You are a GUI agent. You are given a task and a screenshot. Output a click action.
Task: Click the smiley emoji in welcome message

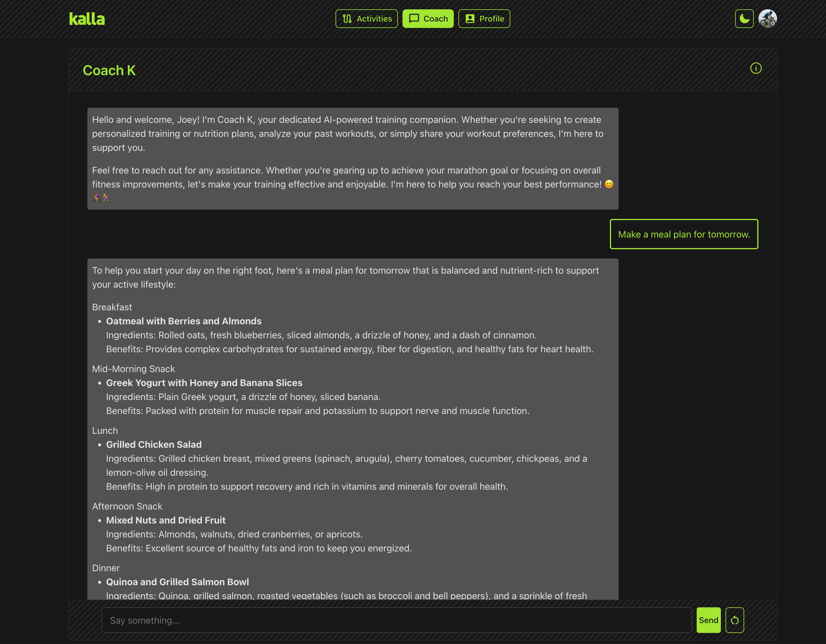point(608,184)
